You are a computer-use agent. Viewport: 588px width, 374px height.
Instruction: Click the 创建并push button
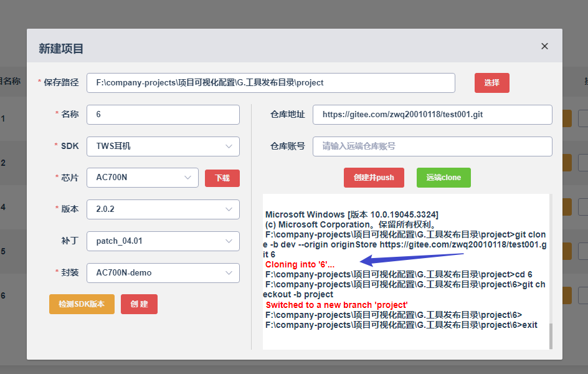pos(374,178)
